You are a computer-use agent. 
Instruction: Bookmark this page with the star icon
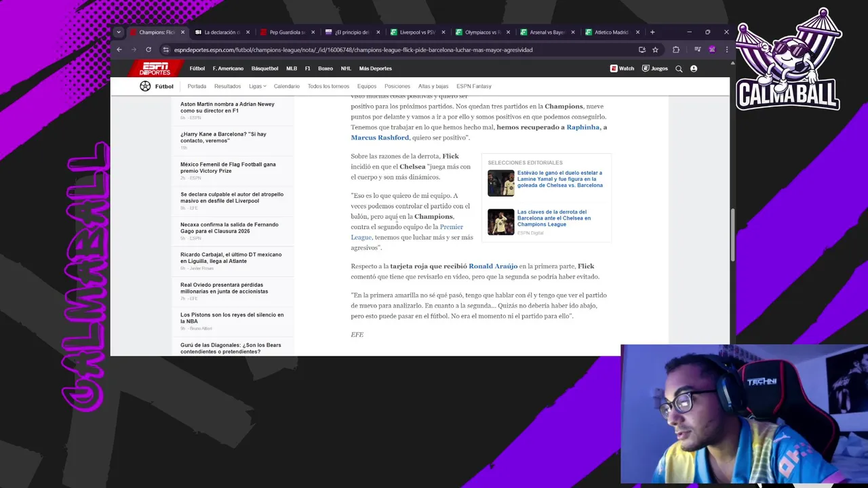pos(655,49)
